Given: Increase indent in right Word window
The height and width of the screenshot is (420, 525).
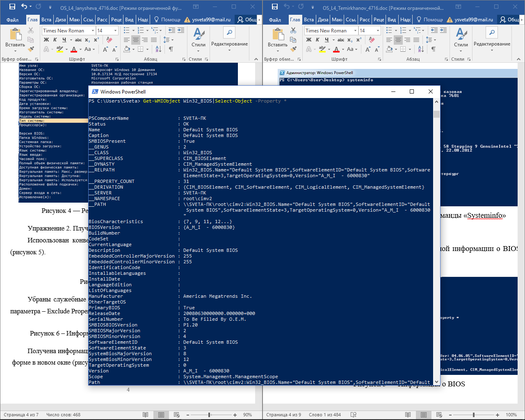Looking at the screenshot, I should point(443,30).
